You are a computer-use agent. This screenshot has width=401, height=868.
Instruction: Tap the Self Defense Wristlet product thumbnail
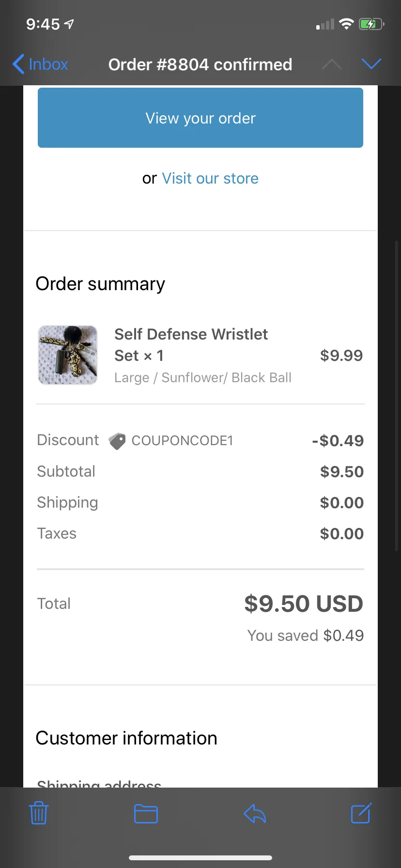coord(68,355)
